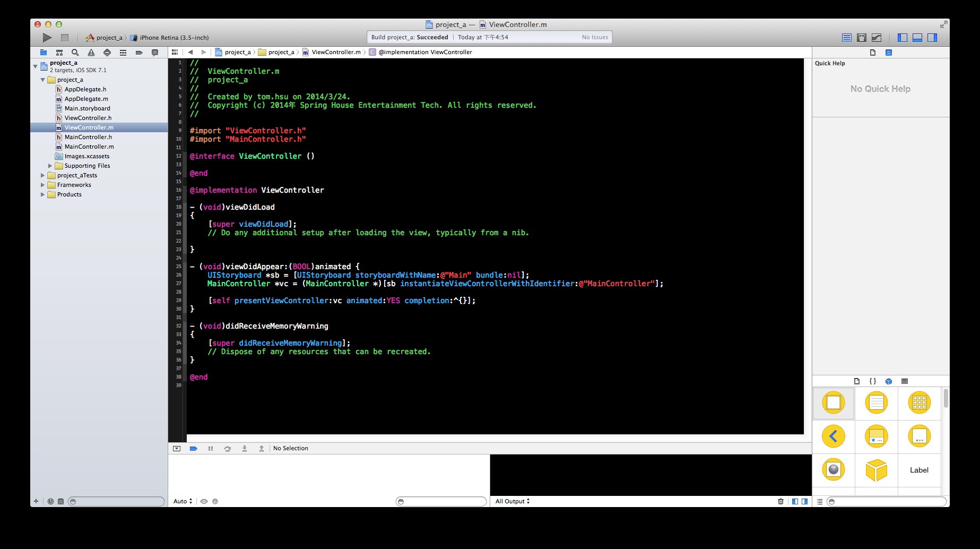Select the Collection View Controller object

click(920, 403)
